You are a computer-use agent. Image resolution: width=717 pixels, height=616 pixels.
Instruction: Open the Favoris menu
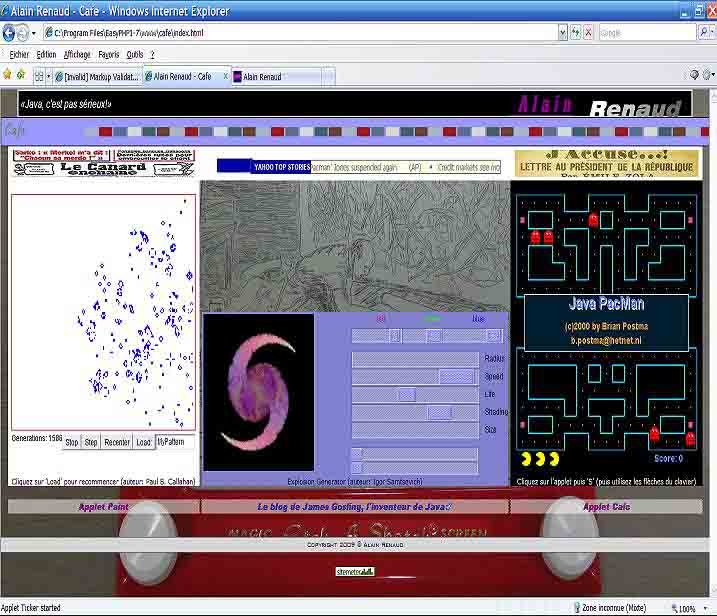pos(108,54)
